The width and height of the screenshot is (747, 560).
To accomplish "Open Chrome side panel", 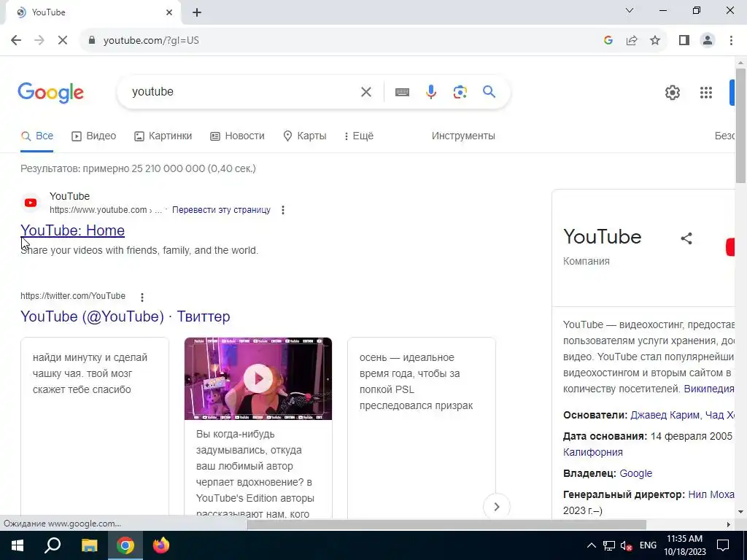I will [x=684, y=41].
